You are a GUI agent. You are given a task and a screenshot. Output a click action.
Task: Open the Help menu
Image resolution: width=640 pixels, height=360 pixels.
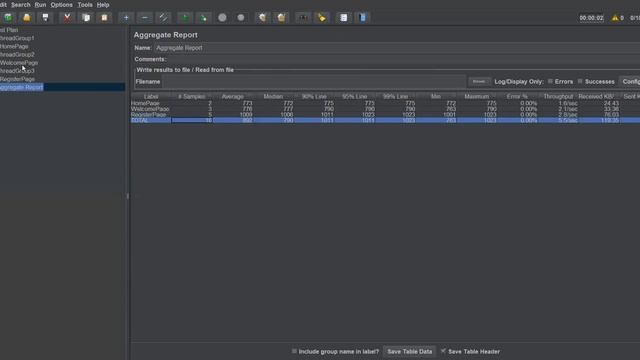click(x=102, y=5)
